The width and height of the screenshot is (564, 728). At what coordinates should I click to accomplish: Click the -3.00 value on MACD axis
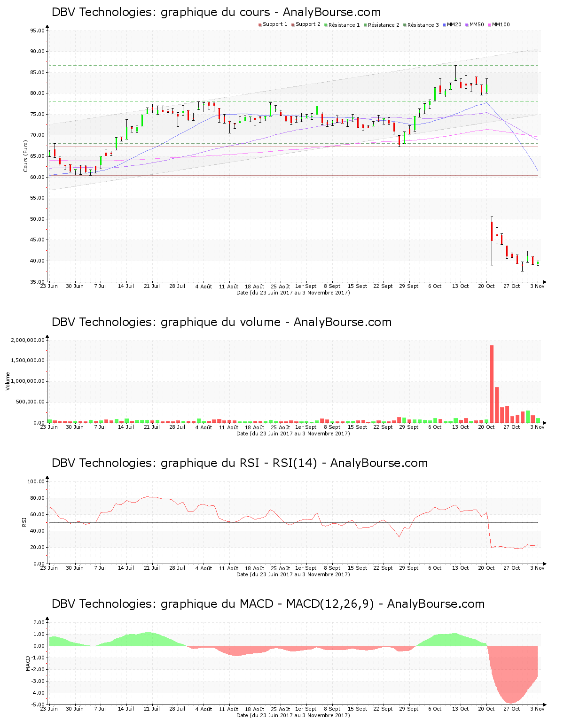pyautogui.click(x=38, y=681)
